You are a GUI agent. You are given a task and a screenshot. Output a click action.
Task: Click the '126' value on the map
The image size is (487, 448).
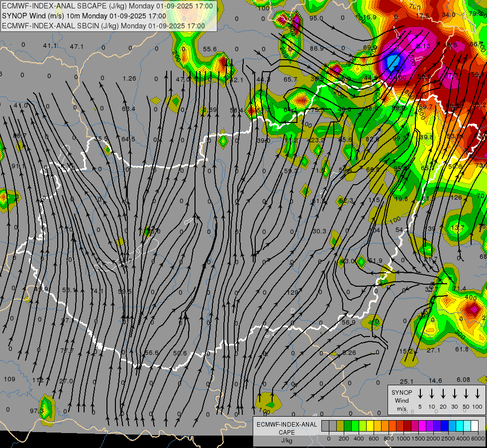tap(456, 198)
